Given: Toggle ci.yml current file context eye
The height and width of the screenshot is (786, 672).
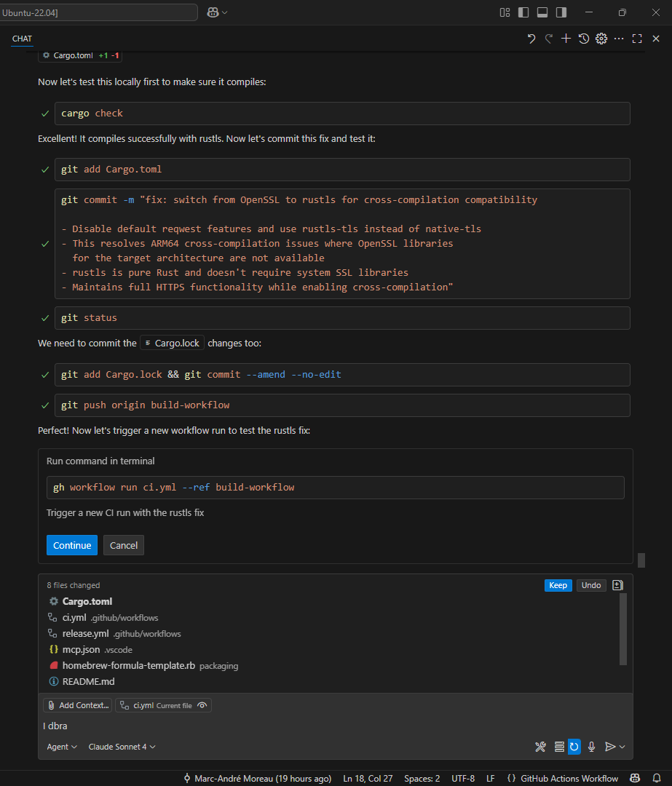Looking at the screenshot, I should pos(202,705).
